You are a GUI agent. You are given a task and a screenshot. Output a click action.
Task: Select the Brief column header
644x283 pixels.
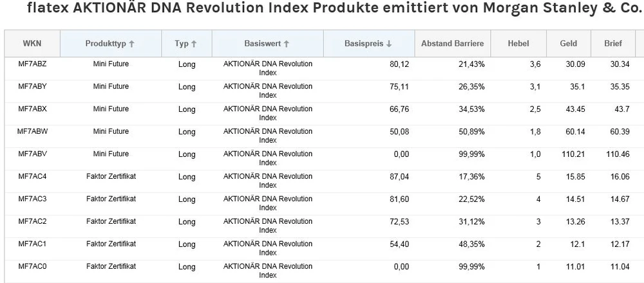[612, 44]
